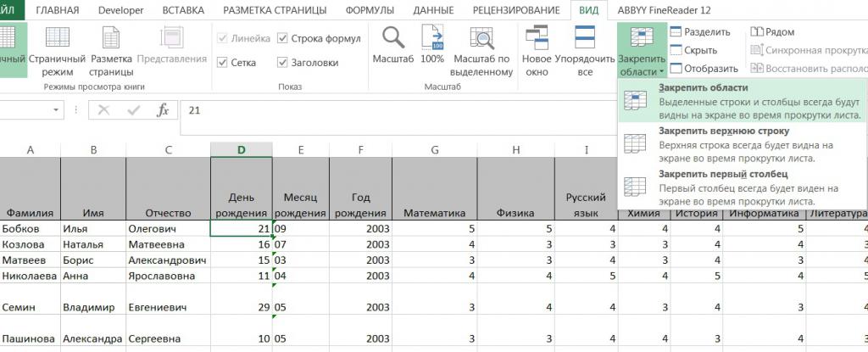868x352 pixels.
Task: Click the Математика header cell
Action: 435,188
